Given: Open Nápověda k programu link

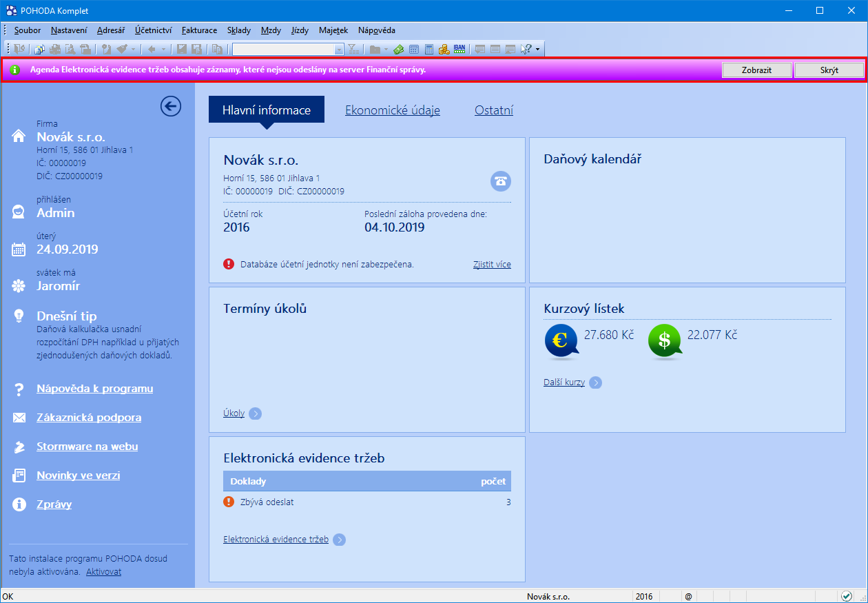Looking at the screenshot, I should click(x=95, y=389).
